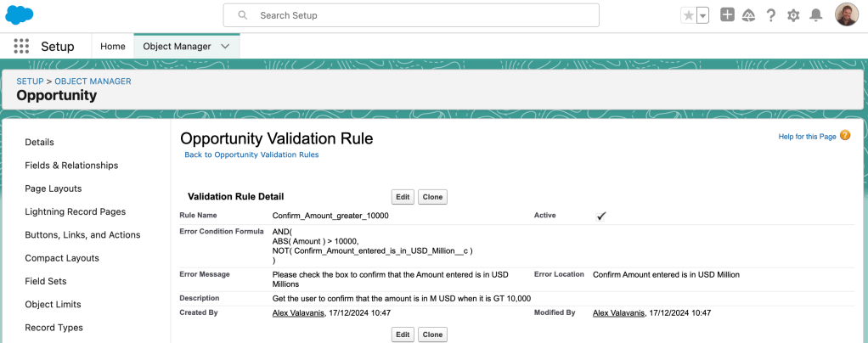Click the bottom Clone button
Screen dimensions: 868x343
(432, 335)
